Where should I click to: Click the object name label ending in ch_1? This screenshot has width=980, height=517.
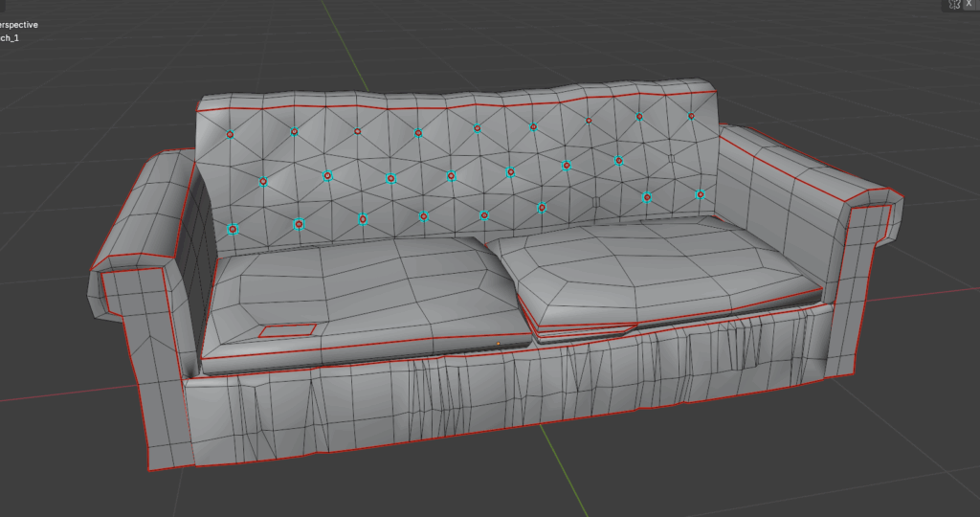point(10,38)
